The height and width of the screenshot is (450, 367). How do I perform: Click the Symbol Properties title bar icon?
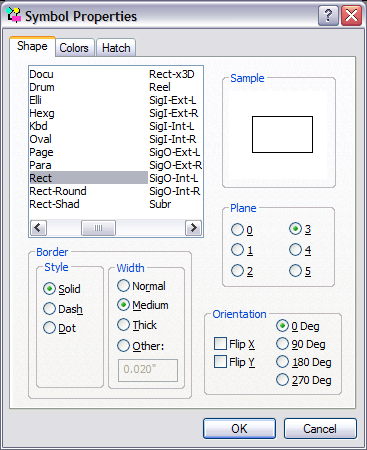[x=14, y=15]
